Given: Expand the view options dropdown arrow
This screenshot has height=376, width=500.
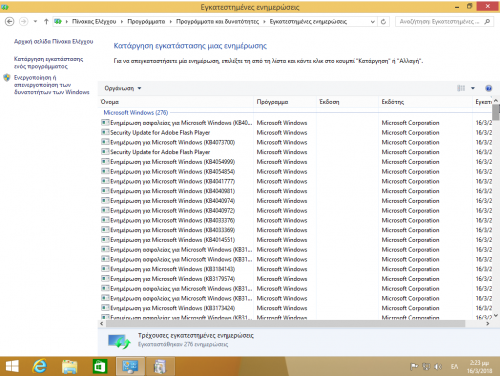Looking at the screenshot, I should pos(473,88).
